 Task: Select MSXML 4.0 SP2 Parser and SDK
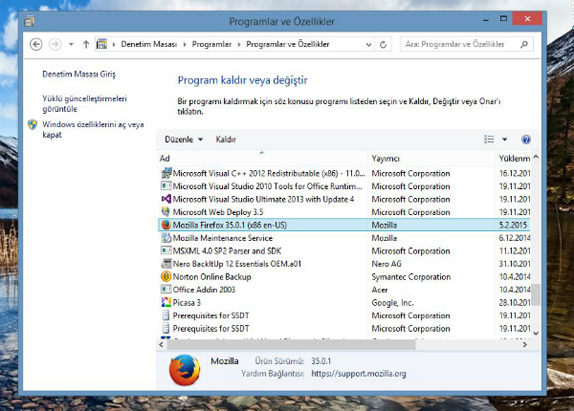(344, 251)
